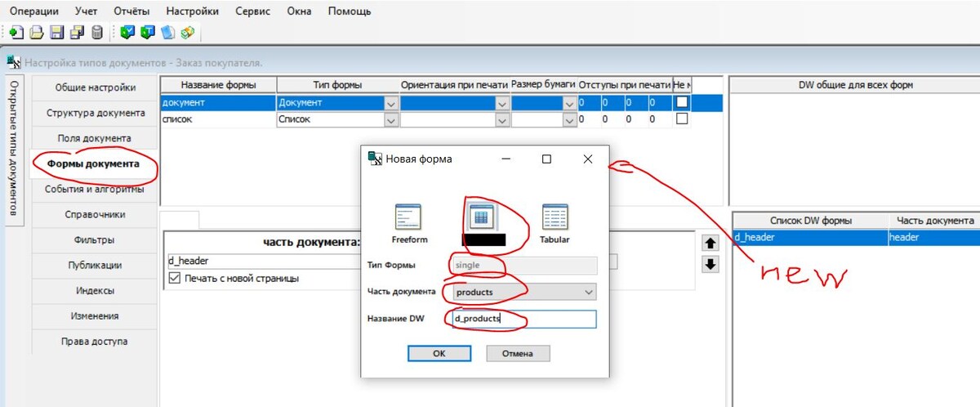The width and height of the screenshot is (980, 407).
Task: Open the Окна menu
Action: (301, 11)
